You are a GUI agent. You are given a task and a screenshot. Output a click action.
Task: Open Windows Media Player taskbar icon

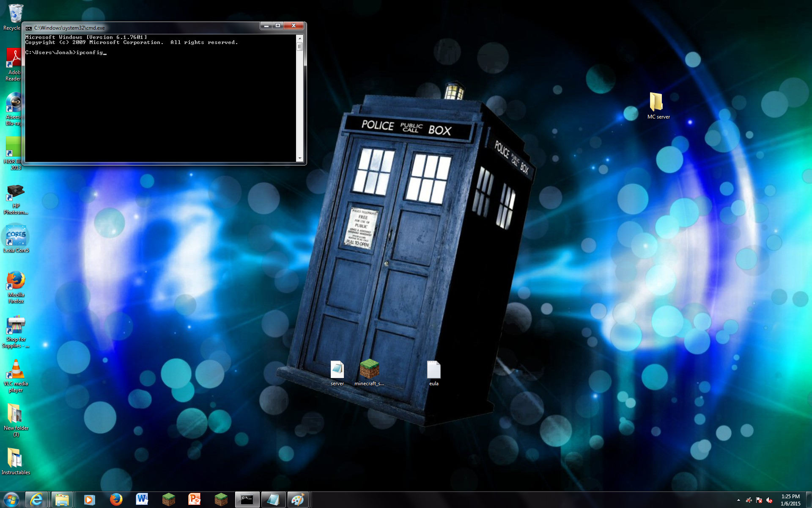pyautogui.click(x=89, y=500)
